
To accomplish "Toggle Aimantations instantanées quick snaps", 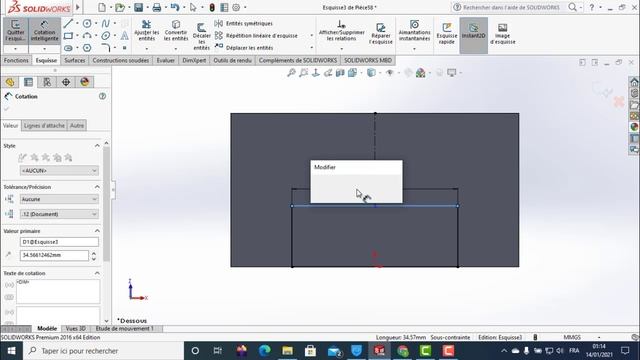I will pos(414,31).
